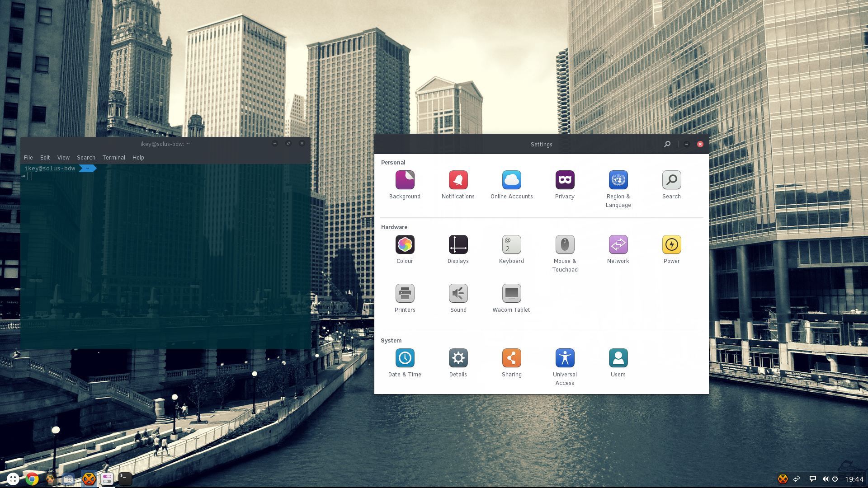Open the Search menu in terminal
Screen dimensions: 868x488
pos(86,157)
